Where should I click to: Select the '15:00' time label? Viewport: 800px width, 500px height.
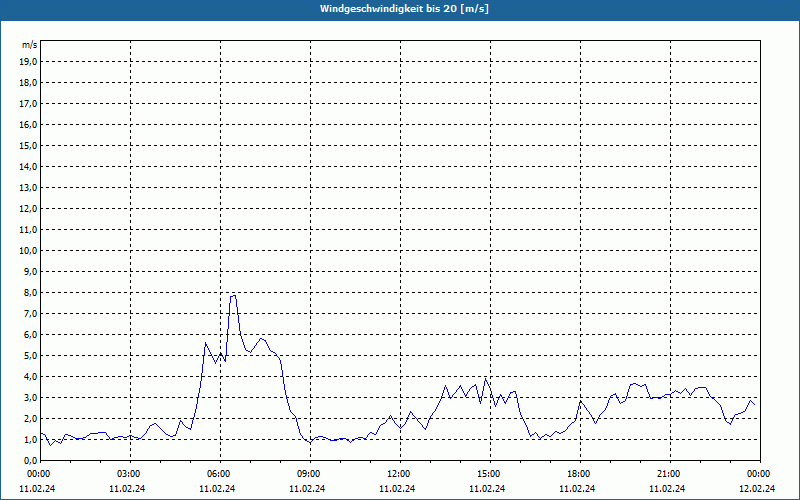[x=490, y=474]
